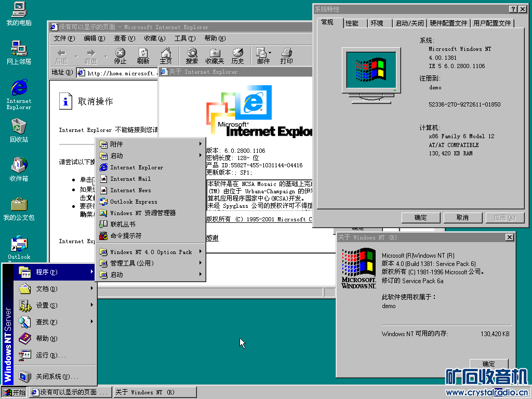Choose 关闭系统(U)... in Start menu

55,377
